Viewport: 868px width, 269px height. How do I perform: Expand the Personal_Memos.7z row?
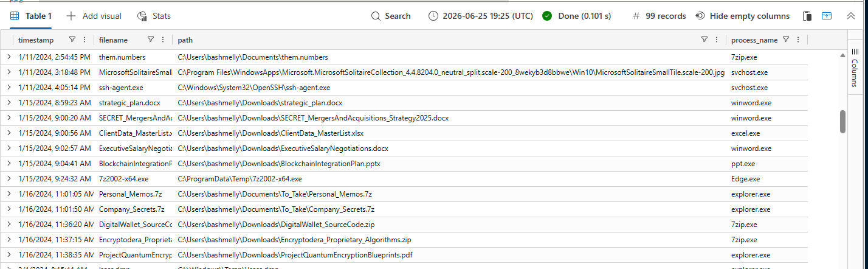click(x=9, y=194)
